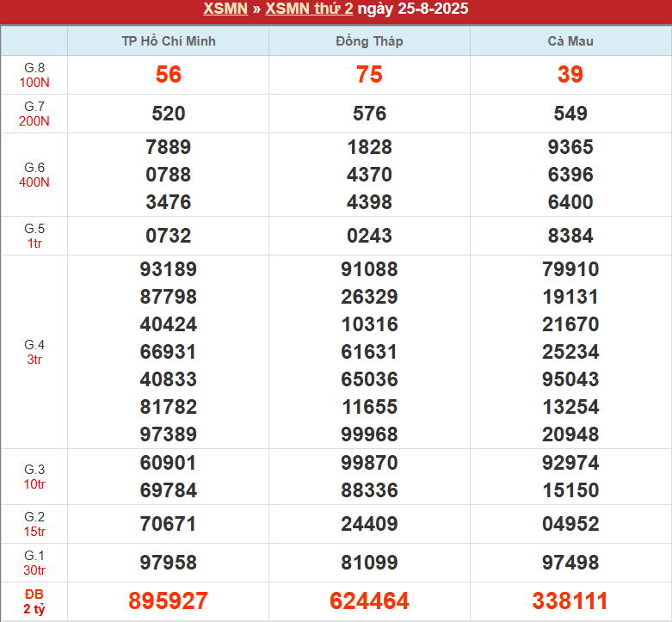Select the G.1 number 97958

coord(169,563)
